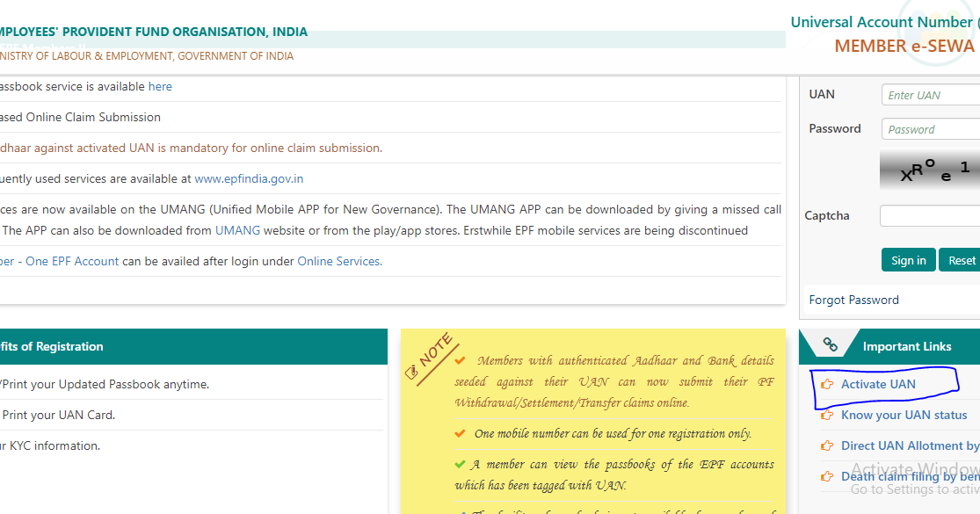Screen dimensions: 980x514
Task: Click the hand icon beside Death claim filing
Action: coord(827,476)
